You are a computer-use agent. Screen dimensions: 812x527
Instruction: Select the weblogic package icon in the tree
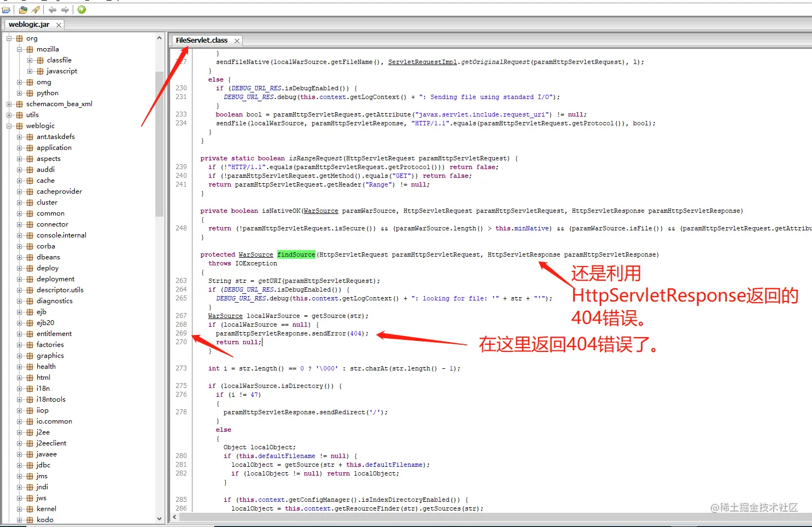(x=20, y=125)
